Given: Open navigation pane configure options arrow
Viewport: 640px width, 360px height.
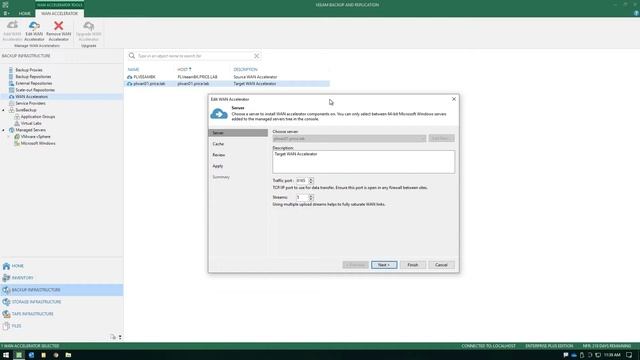Looking at the screenshot, I should 120,337.
